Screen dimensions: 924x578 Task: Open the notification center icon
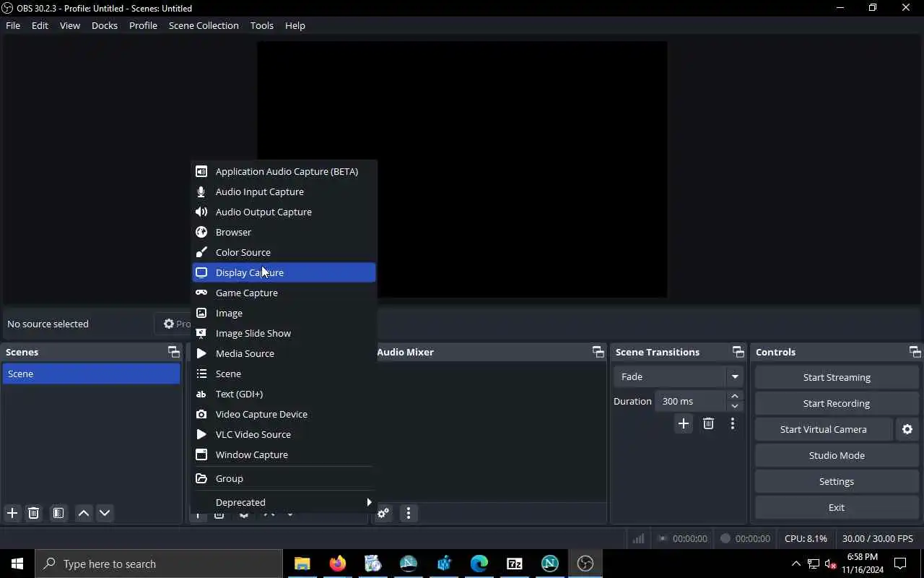[x=901, y=564]
